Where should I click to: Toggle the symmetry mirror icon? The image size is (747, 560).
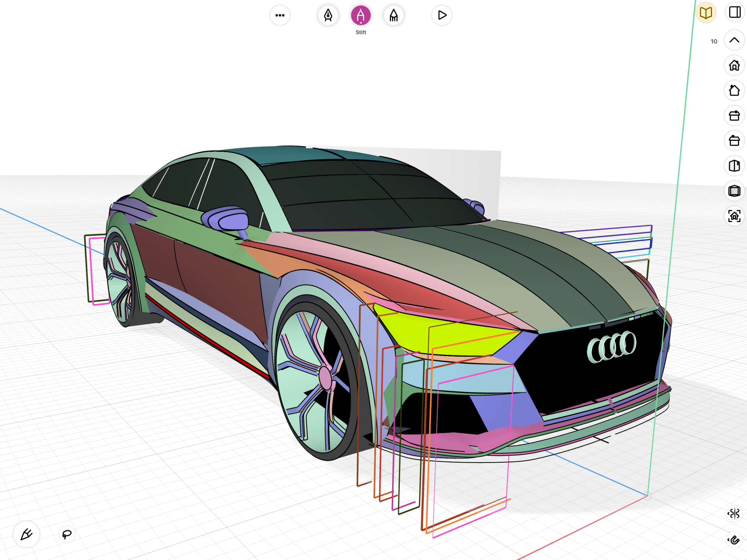(734, 513)
